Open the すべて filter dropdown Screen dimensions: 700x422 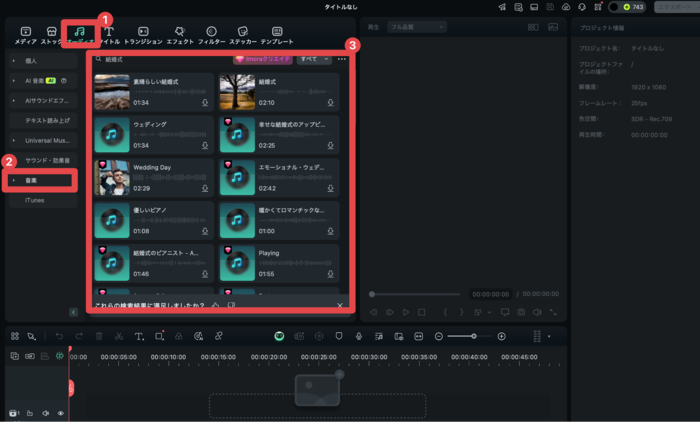315,59
